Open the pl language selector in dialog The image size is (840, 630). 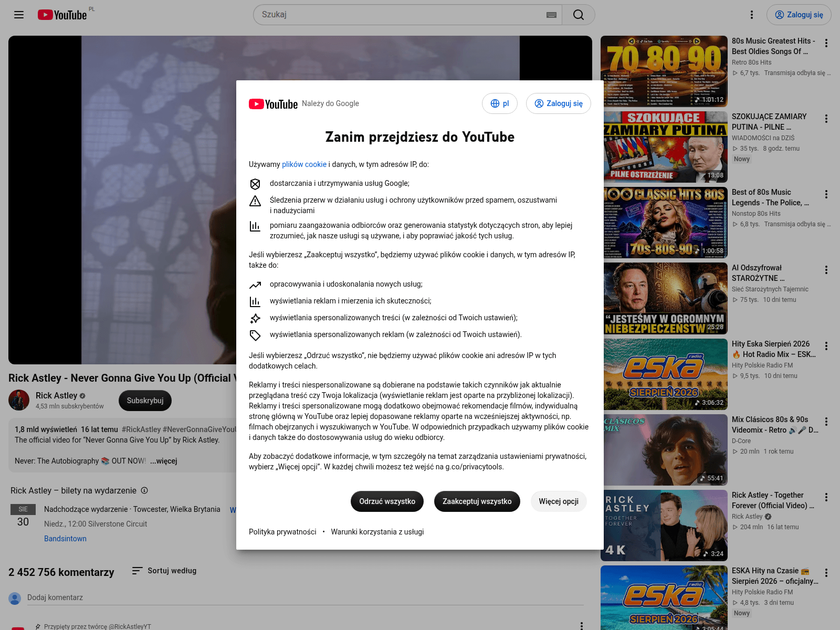(x=500, y=103)
